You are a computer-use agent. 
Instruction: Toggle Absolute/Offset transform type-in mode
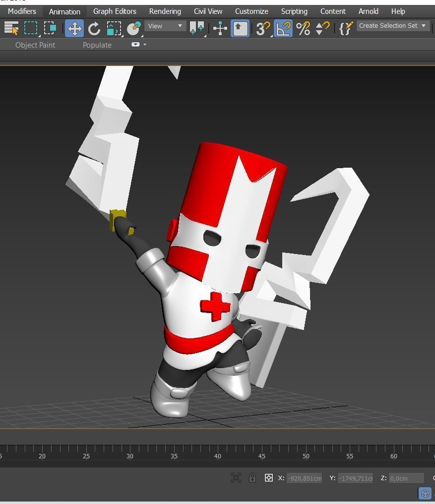(x=269, y=478)
